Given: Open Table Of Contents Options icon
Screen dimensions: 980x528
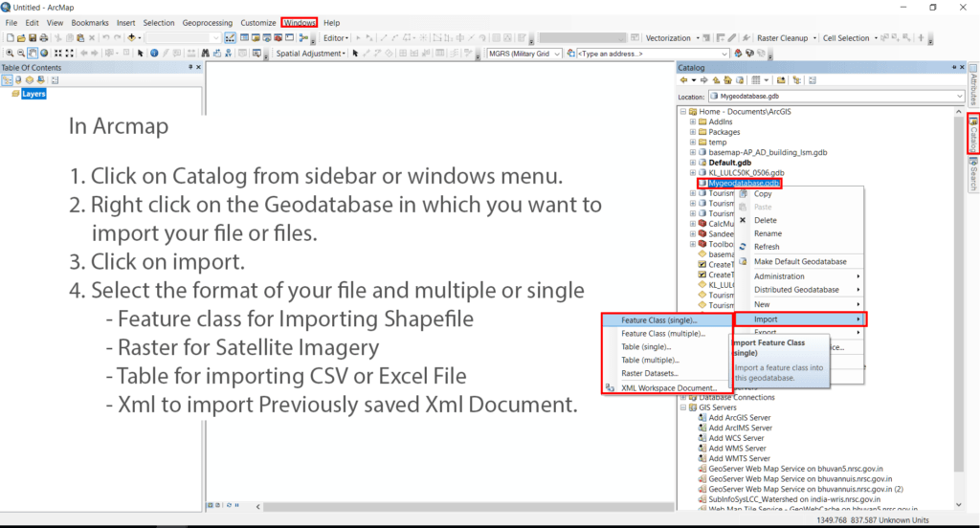Looking at the screenshot, I should pyautogui.click(x=55, y=80).
